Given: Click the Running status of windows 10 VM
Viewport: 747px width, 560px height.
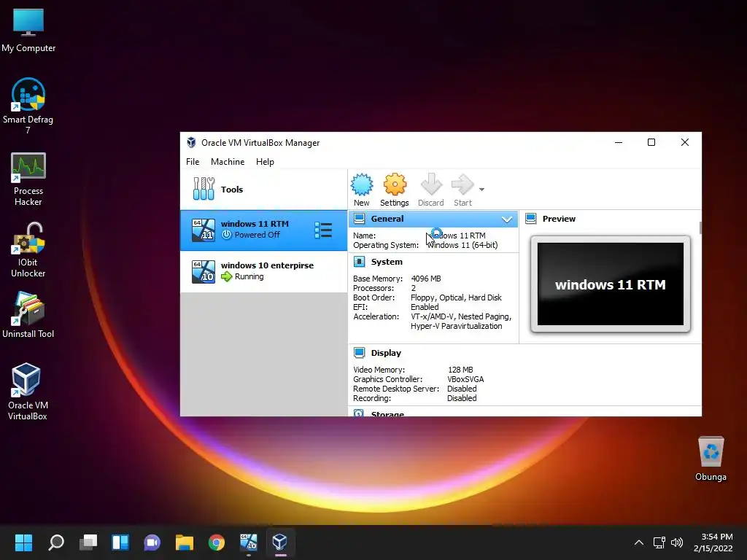Looking at the screenshot, I should pyautogui.click(x=249, y=276).
